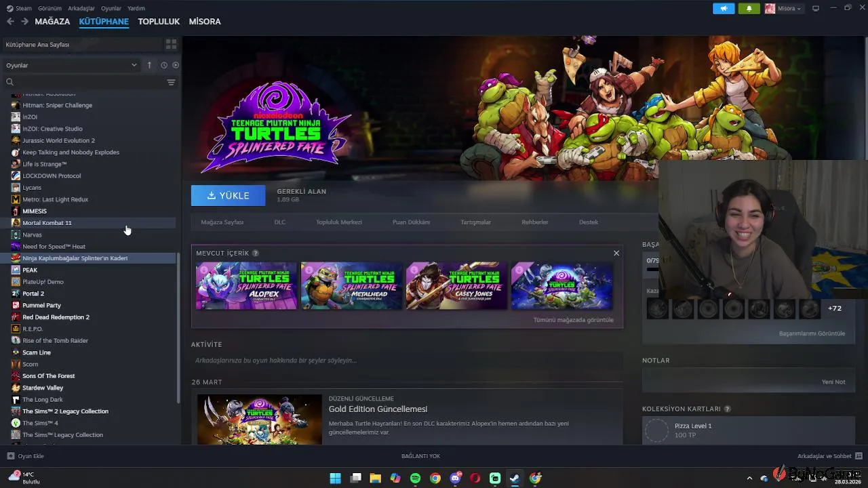Open MİSORA profile tab
Image resolution: width=868 pixels, height=488 pixels.
205,22
